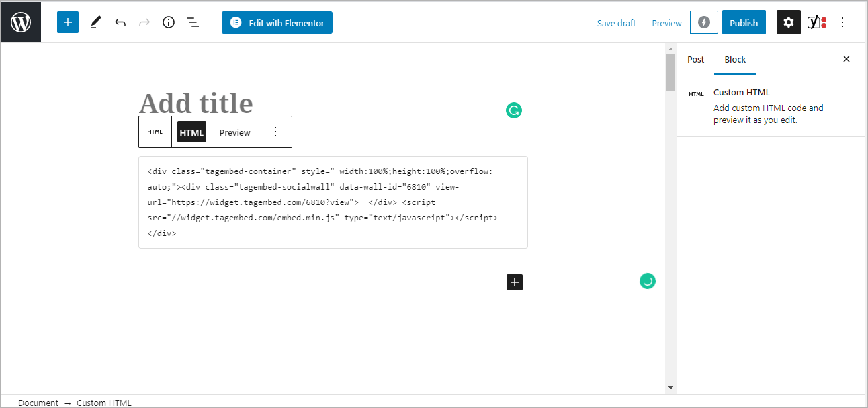Click the Custom HTML heading in sidebar
Screen dimensions: 868x408
742,92
